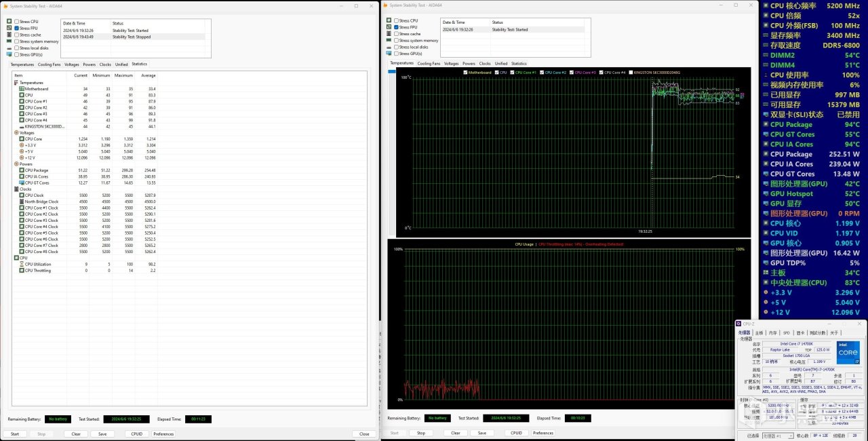This screenshot has height=441, width=868.
Task: Open the processor selection dropdown in CPU-Z
Action: coord(776,436)
